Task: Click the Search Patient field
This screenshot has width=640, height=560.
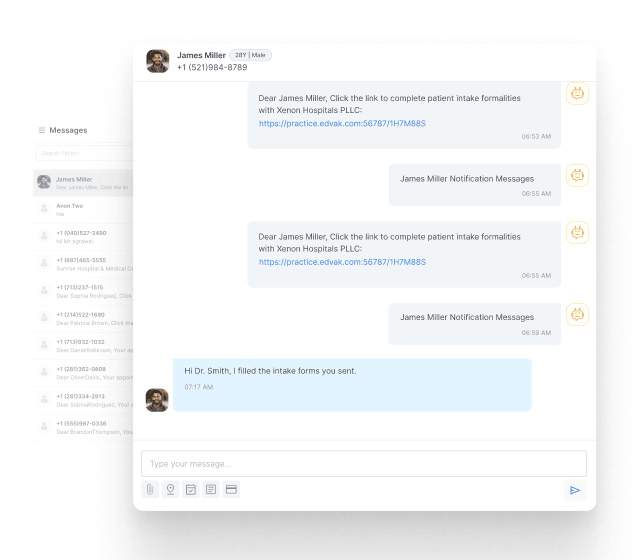Action: point(84,153)
